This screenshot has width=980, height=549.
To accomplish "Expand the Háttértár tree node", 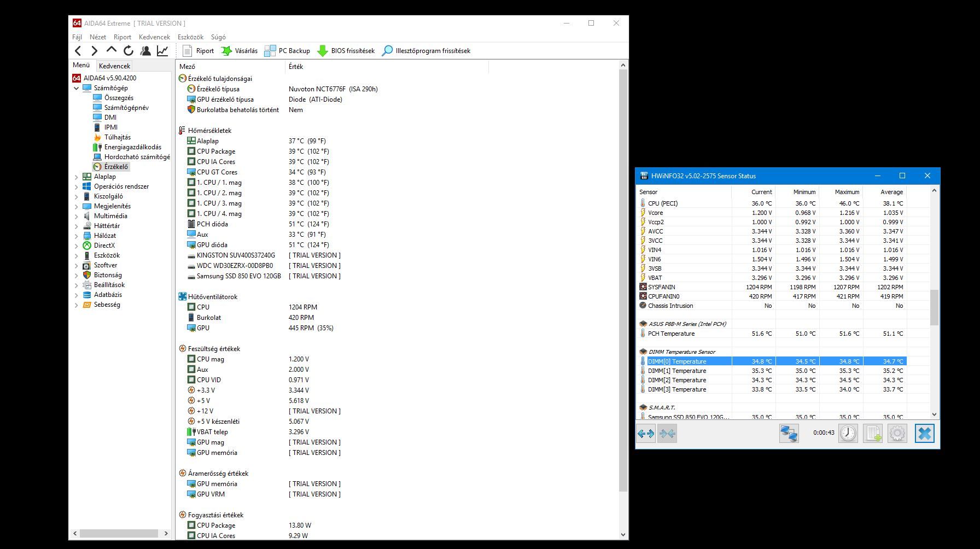I will (x=76, y=226).
